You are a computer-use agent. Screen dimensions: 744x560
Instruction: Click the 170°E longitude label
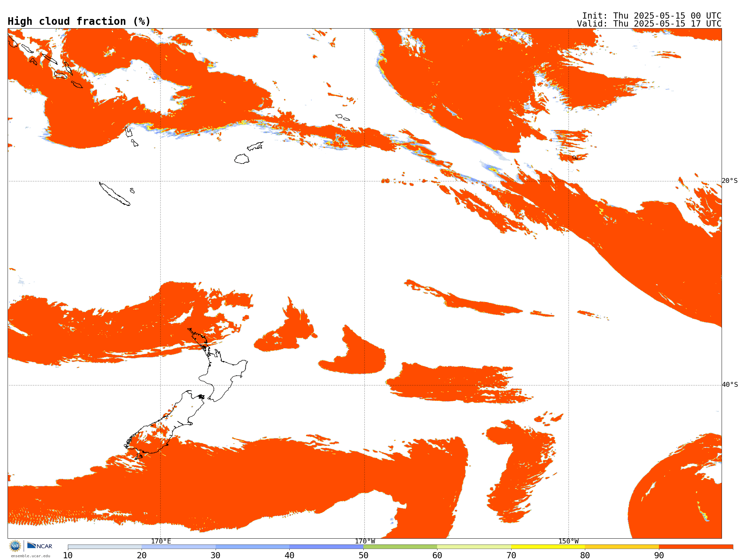pyautogui.click(x=161, y=541)
